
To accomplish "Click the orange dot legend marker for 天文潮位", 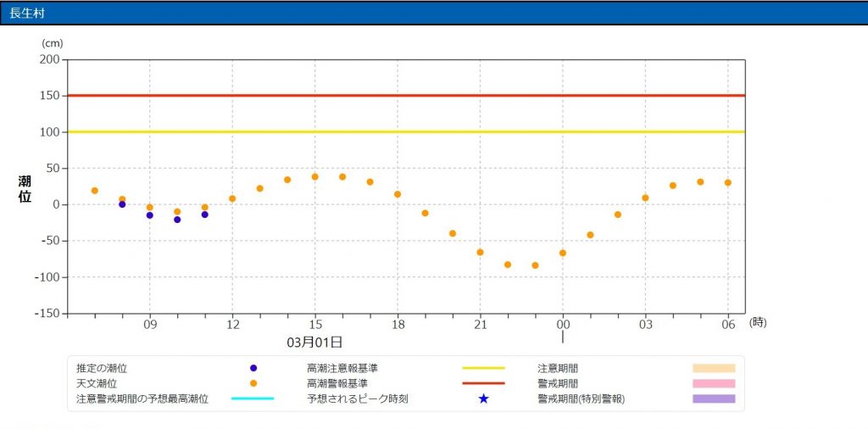I will pos(253,383).
